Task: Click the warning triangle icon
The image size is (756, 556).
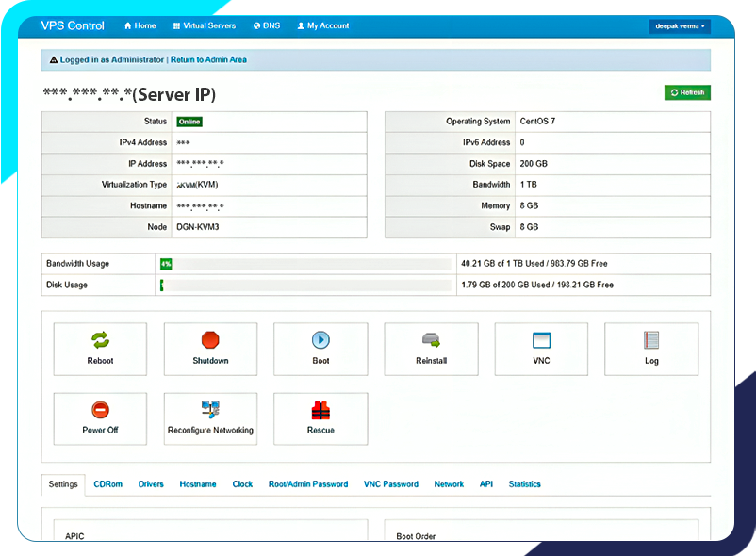Action: tap(54, 59)
